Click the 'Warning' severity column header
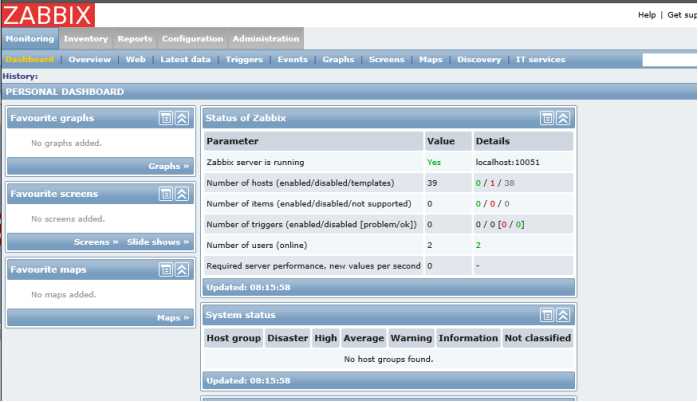Image resolution: width=698 pixels, height=402 pixels. click(x=411, y=338)
